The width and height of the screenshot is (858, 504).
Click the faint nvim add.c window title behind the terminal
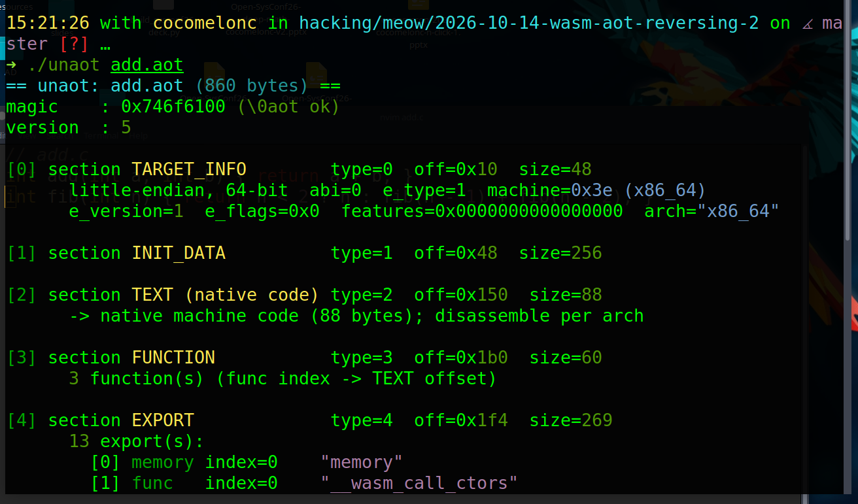(402, 118)
